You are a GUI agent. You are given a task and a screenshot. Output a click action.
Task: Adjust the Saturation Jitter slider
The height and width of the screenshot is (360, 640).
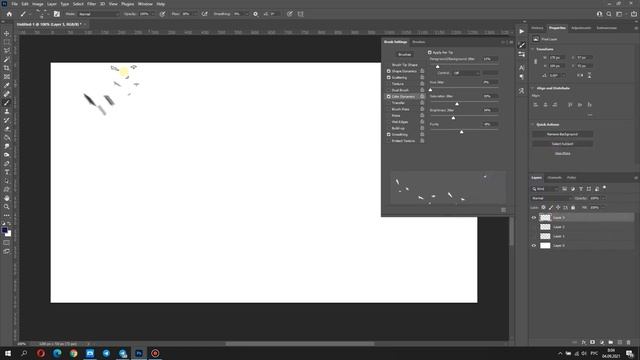457,104
